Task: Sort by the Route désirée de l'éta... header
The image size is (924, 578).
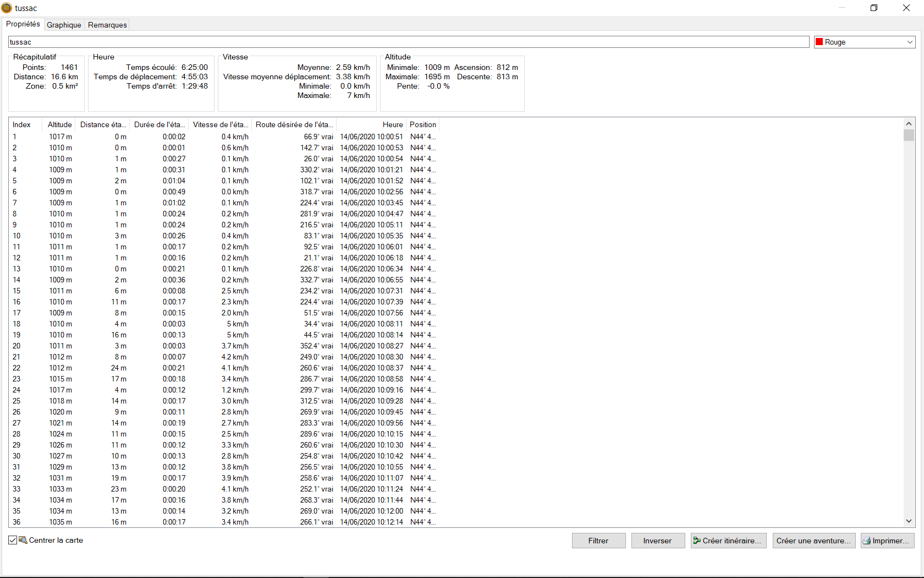Action: point(294,124)
